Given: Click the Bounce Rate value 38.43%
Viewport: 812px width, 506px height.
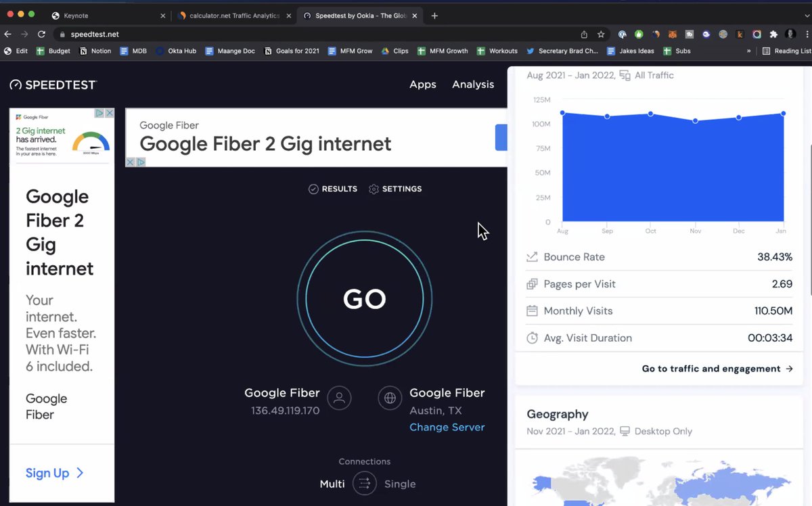Looking at the screenshot, I should click(775, 257).
